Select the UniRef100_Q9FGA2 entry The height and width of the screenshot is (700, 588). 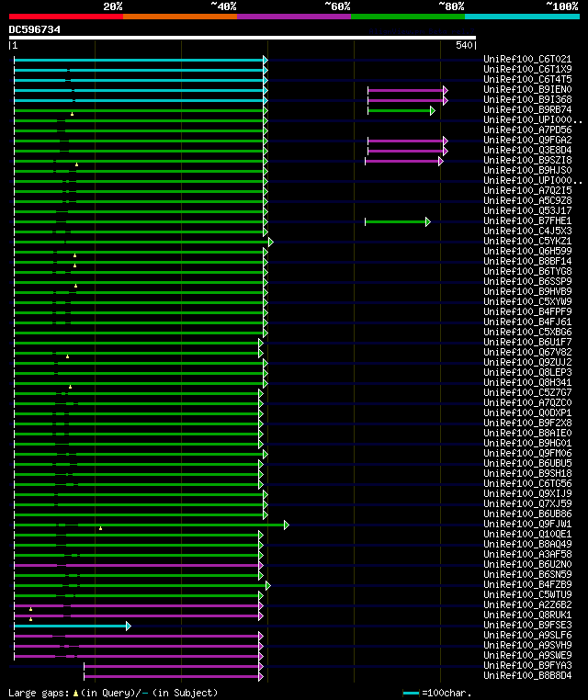(x=527, y=140)
